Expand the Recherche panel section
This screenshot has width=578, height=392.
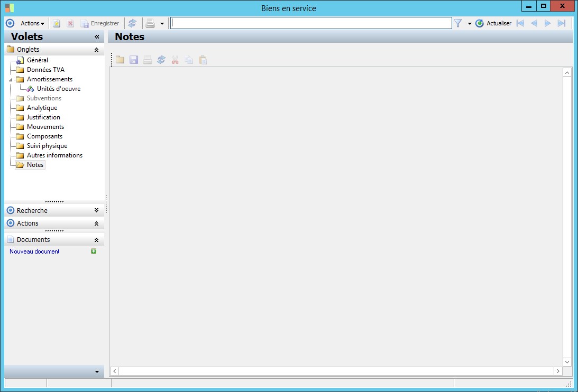pos(96,210)
